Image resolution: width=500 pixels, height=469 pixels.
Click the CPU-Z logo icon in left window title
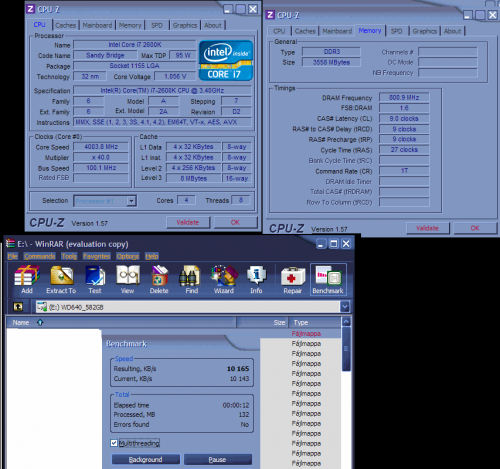click(x=31, y=9)
